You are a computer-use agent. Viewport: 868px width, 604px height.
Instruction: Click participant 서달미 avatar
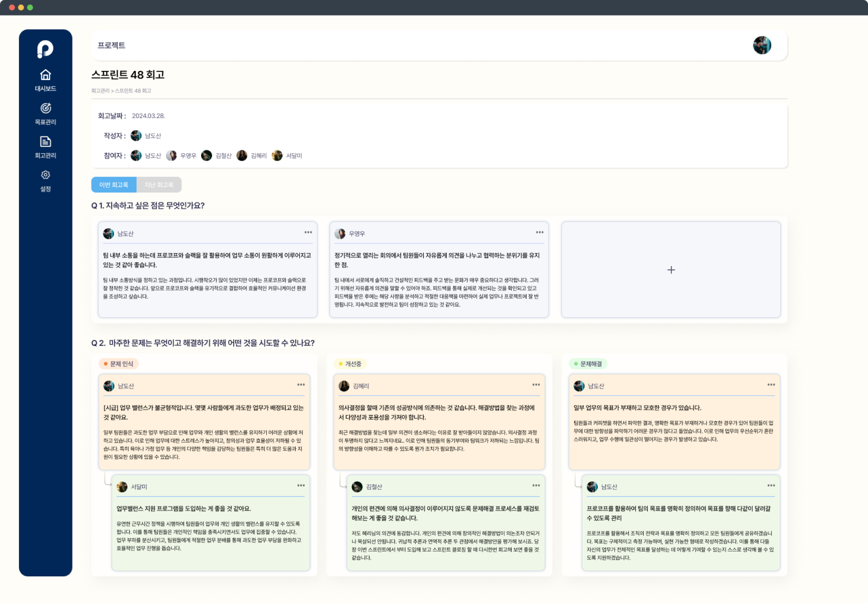pyautogui.click(x=277, y=156)
